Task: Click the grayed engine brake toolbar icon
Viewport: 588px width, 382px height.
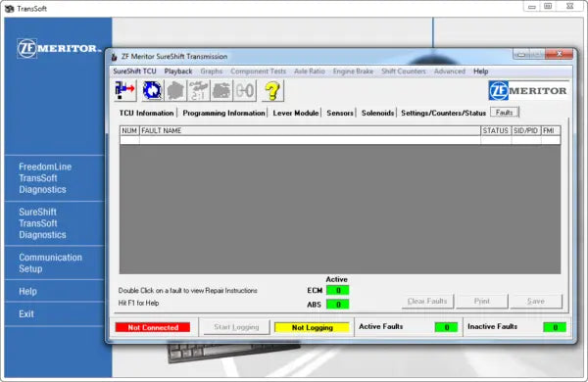Action: click(x=221, y=90)
